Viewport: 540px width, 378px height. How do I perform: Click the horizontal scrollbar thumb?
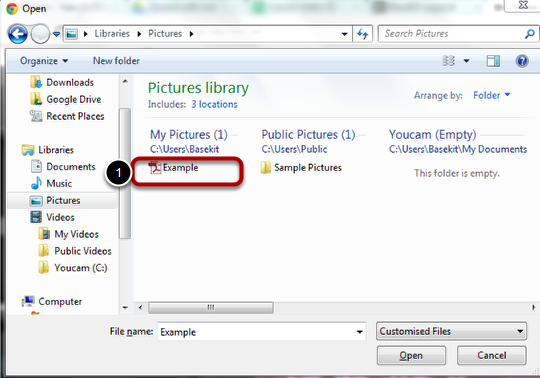pos(211,307)
